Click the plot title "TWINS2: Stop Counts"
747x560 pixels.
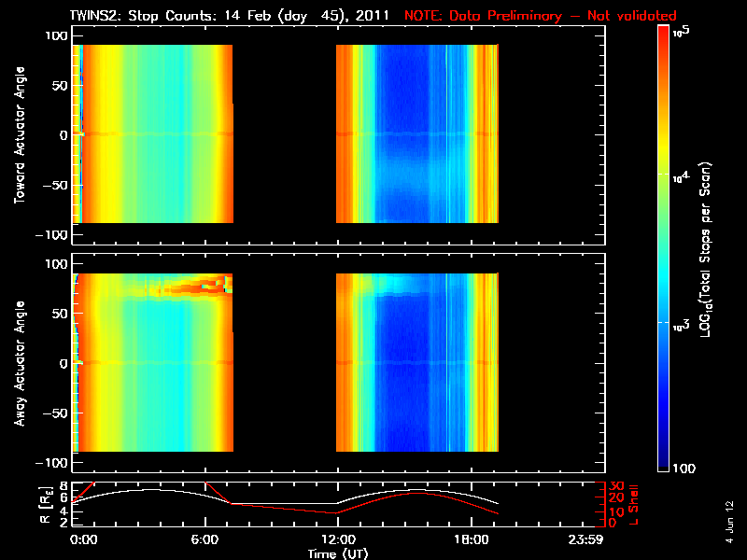point(145,16)
